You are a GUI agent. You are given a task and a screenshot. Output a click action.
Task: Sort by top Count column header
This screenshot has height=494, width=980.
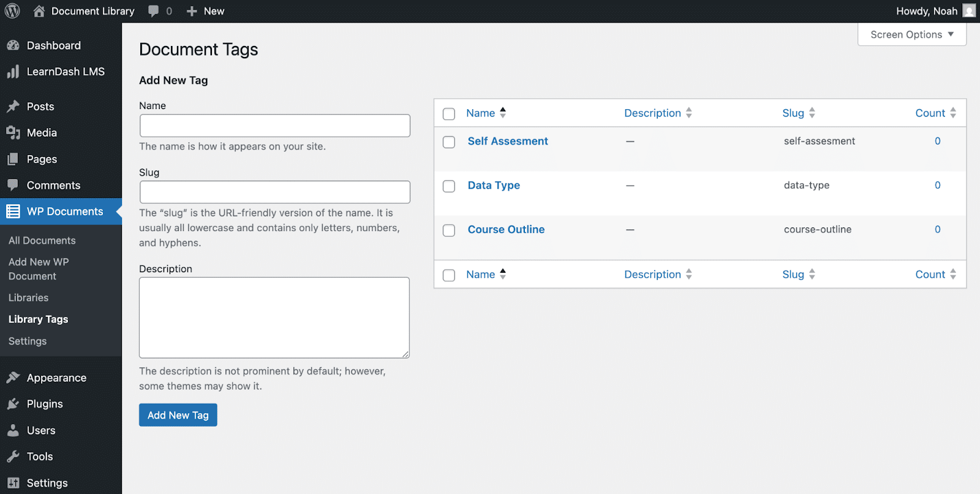pyautogui.click(x=930, y=113)
